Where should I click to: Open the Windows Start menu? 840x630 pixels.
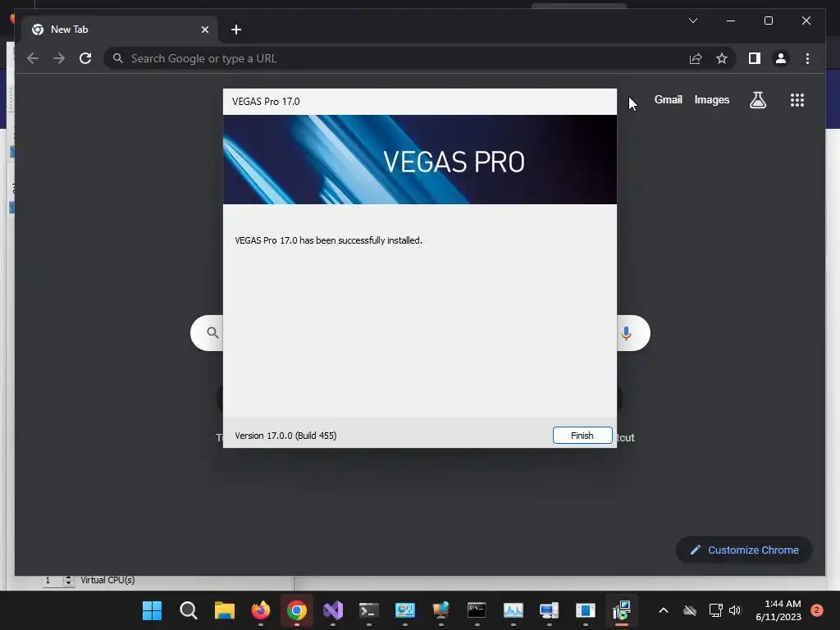152,610
